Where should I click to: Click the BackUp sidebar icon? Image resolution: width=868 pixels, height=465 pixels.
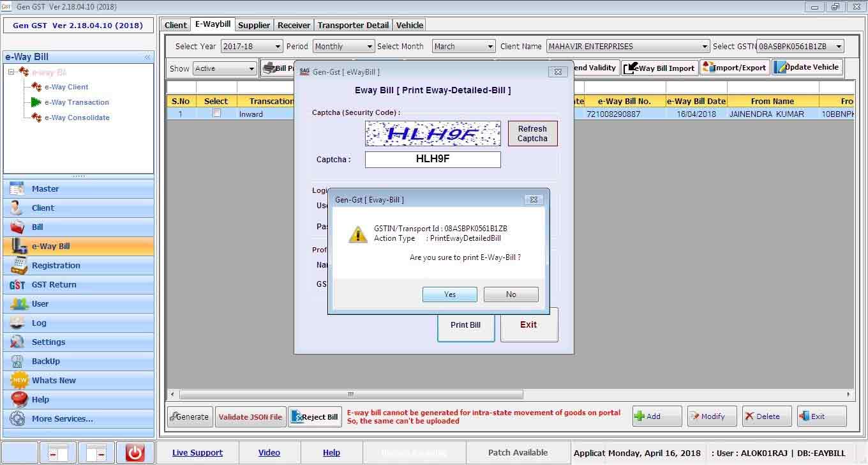pos(17,362)
